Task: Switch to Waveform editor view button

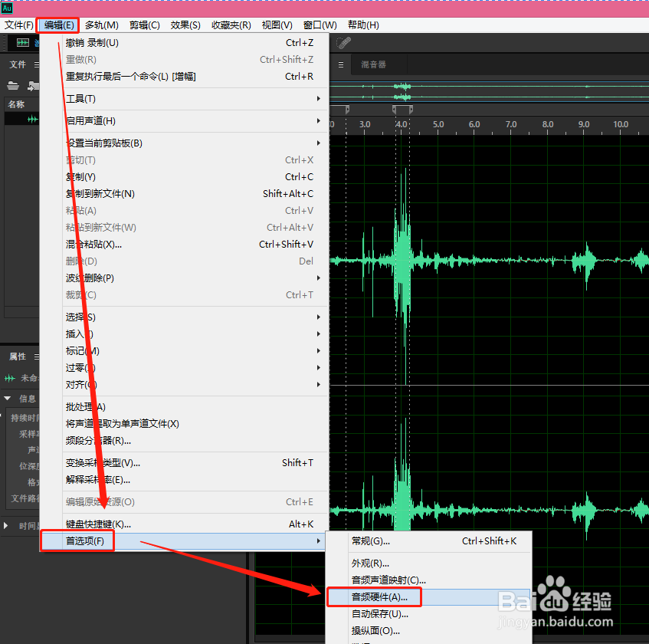Action: (x=23, y=43)
